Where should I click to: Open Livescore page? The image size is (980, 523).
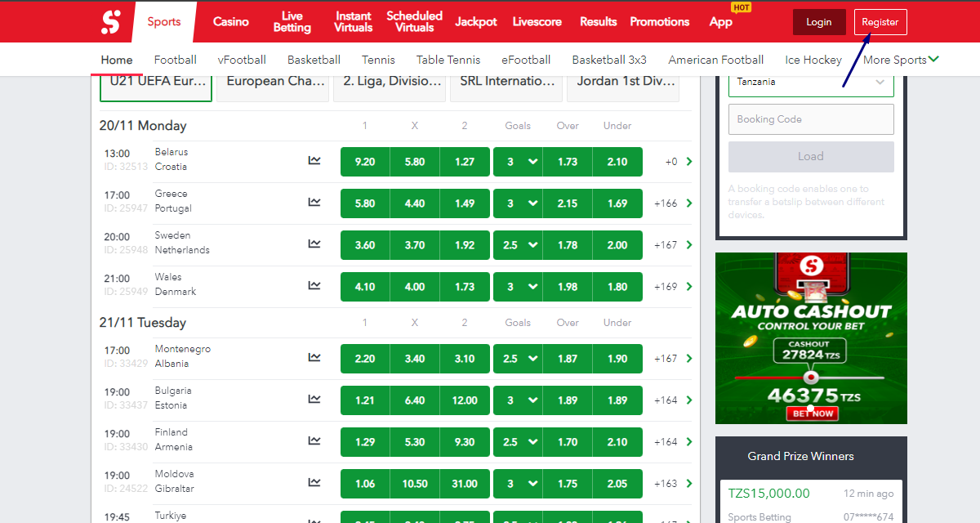coord(539,22)
